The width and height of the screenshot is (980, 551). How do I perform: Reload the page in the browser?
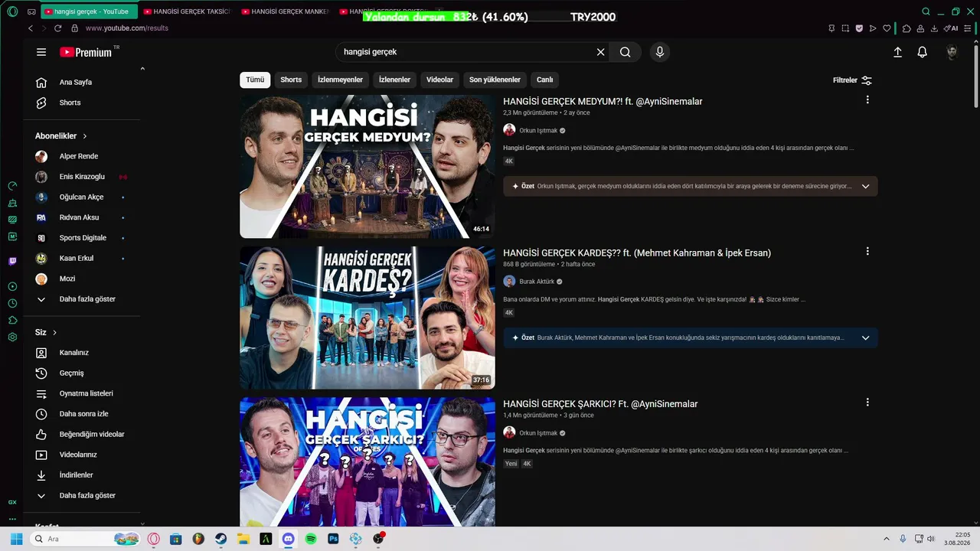pos(57,28)
